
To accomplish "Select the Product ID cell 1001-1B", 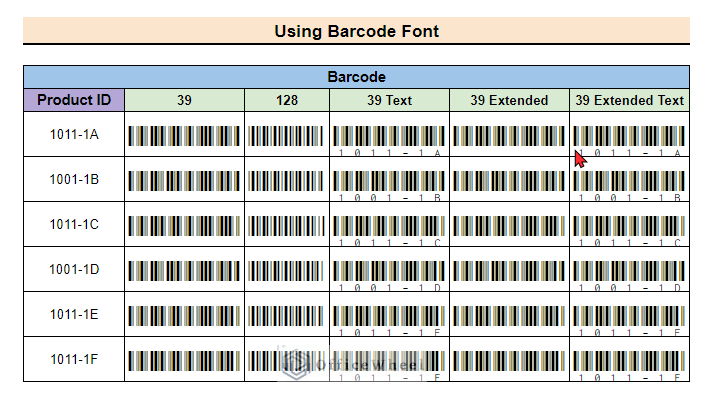I will tap(74, 179).
